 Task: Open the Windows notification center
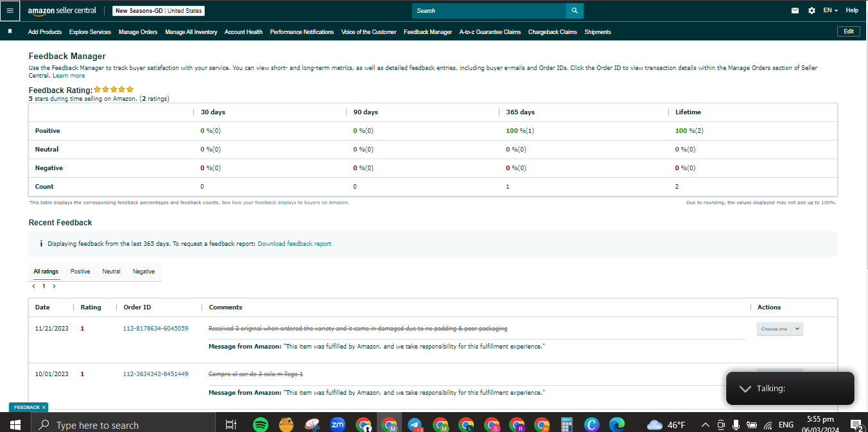pyautogui.click(x=855, y=424)
